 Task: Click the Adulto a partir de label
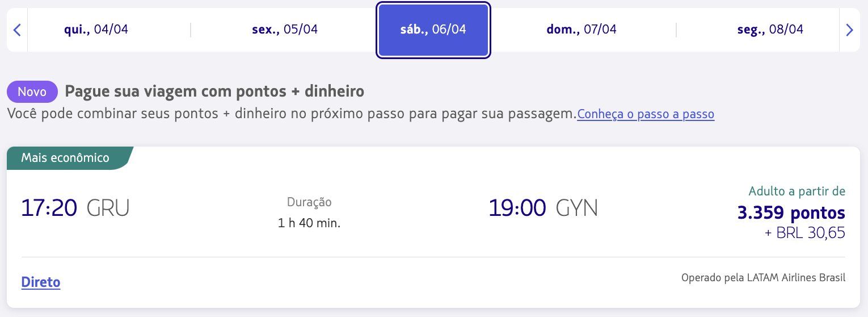tap(797, 191)
